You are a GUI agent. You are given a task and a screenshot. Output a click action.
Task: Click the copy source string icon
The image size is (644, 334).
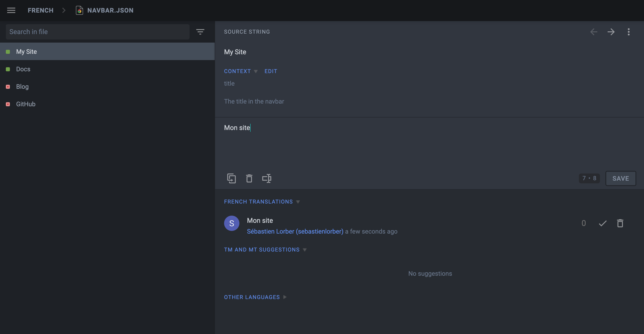click(232, 178)
